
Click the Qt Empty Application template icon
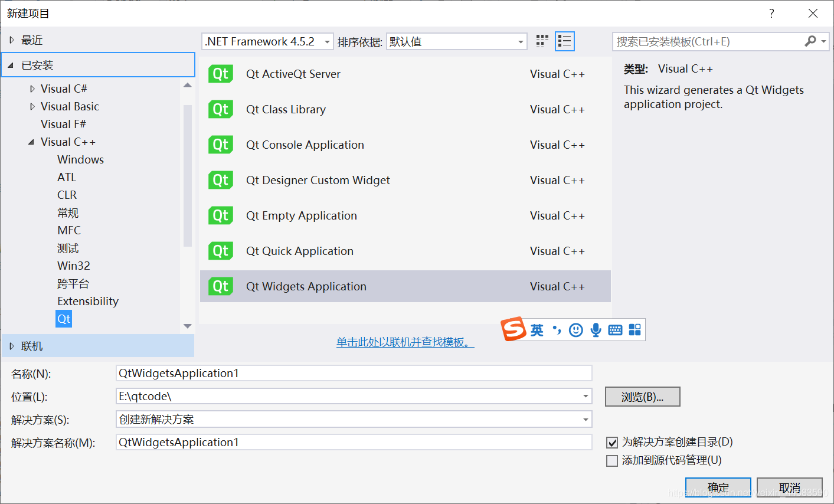pyautogui.click(x=221, y=215)
